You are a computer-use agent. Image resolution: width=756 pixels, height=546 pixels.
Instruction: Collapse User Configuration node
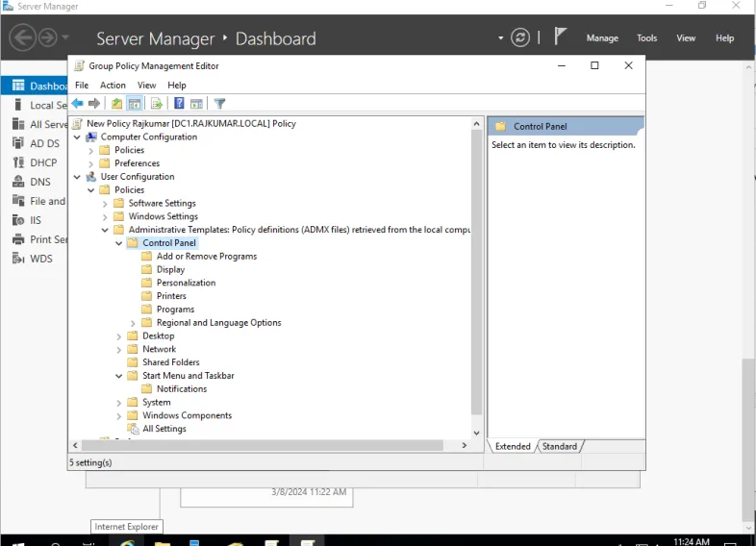[x=77, y=177]
